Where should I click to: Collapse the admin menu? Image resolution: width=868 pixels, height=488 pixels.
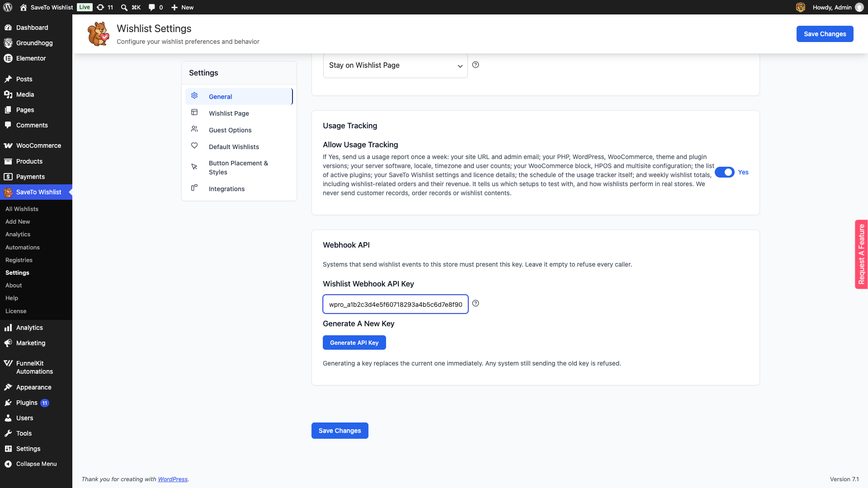(x=36, y=464)
